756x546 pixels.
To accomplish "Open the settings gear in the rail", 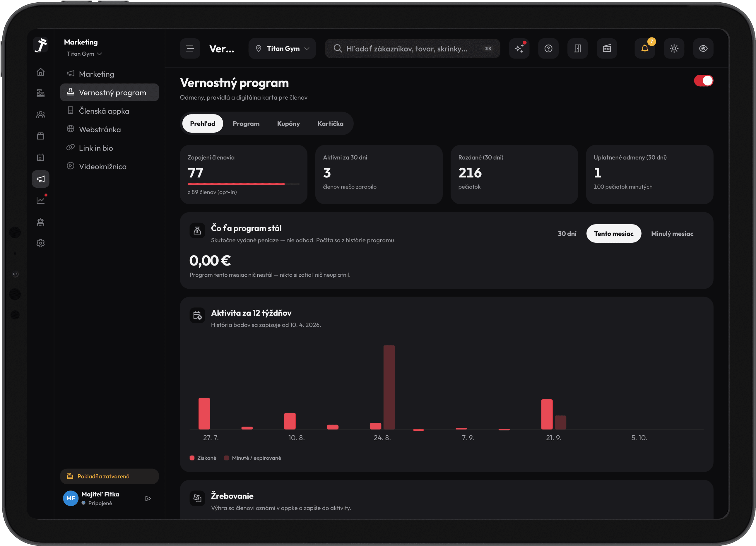I will click(40, 243).
